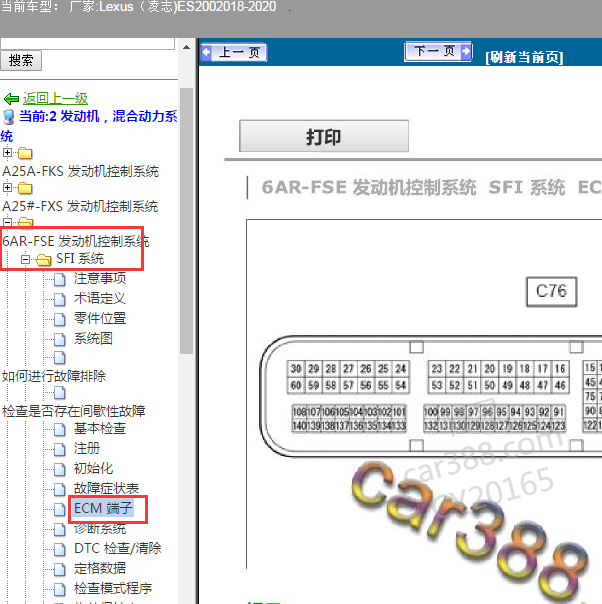Click 刷新当前页 refresh link
This screenshot has width=602, height=604.
[x=524, y=57]
